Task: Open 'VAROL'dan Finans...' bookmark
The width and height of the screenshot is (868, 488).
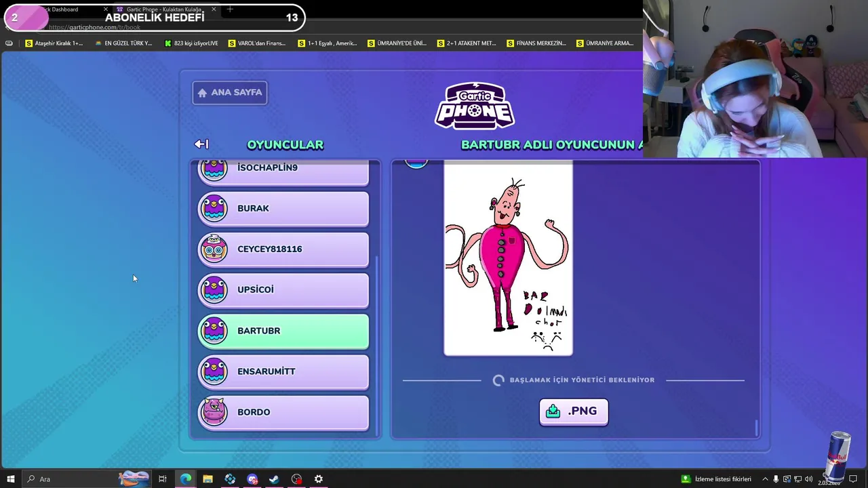Action: pyautogui.click(x=256, y=43)
